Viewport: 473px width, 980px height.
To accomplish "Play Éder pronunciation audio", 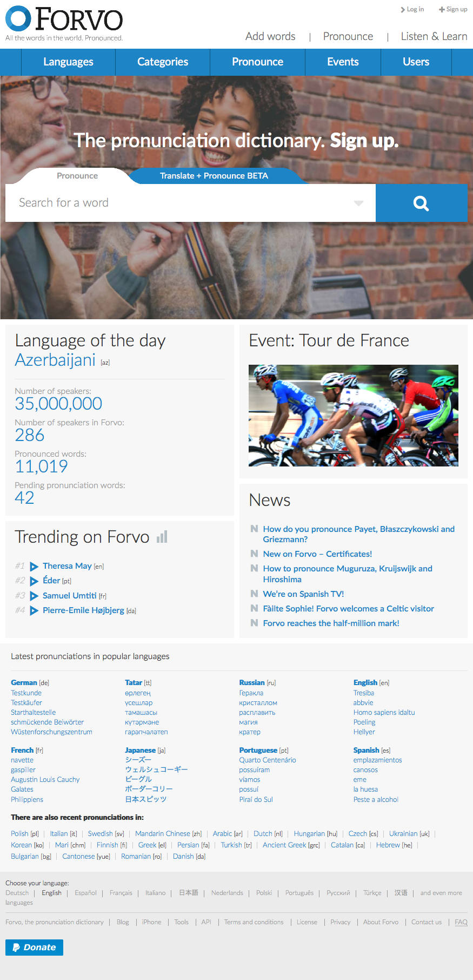I will point(34,581).
